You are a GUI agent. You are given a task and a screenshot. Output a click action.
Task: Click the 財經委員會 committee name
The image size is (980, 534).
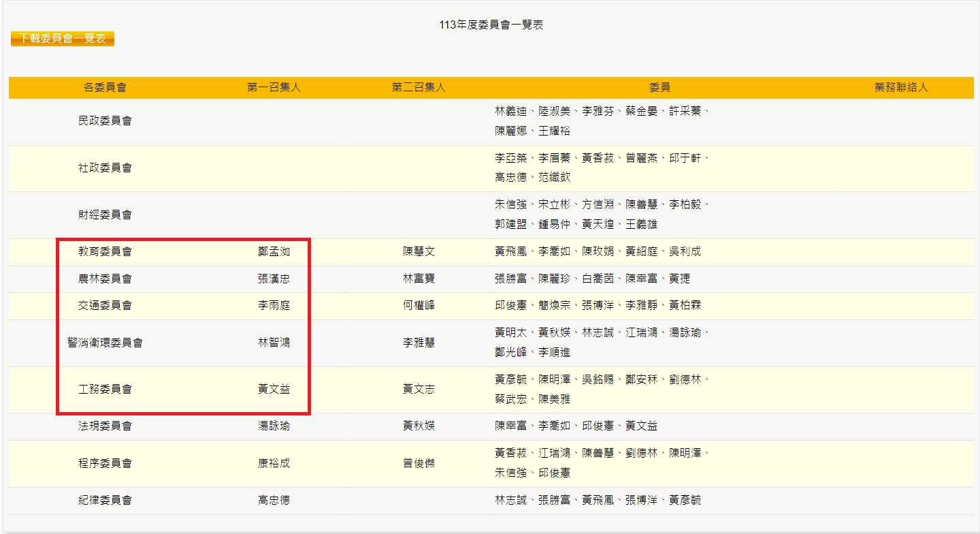click(x=105, y=215)
